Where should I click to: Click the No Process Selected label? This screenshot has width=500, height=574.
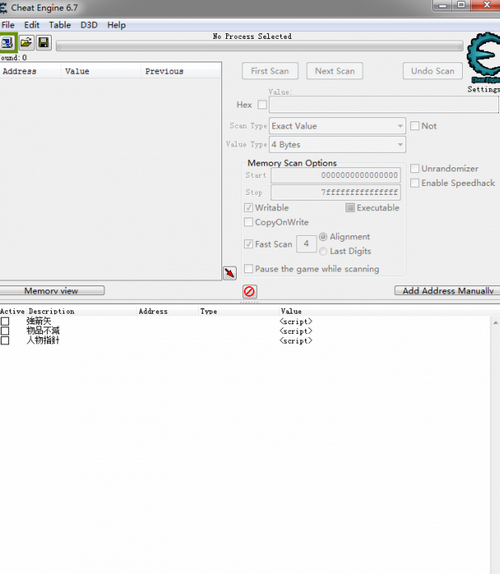coord(252,36)
